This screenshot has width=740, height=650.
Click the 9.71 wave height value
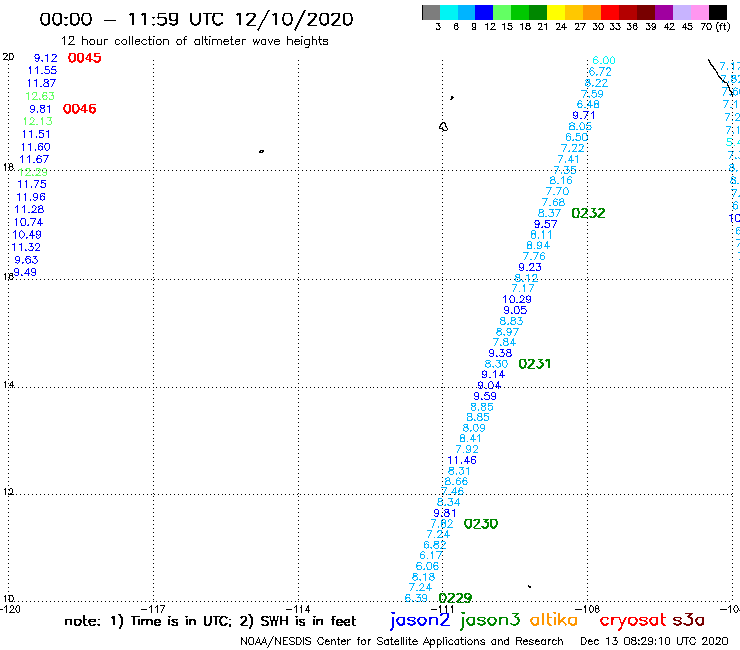(584, 115)
